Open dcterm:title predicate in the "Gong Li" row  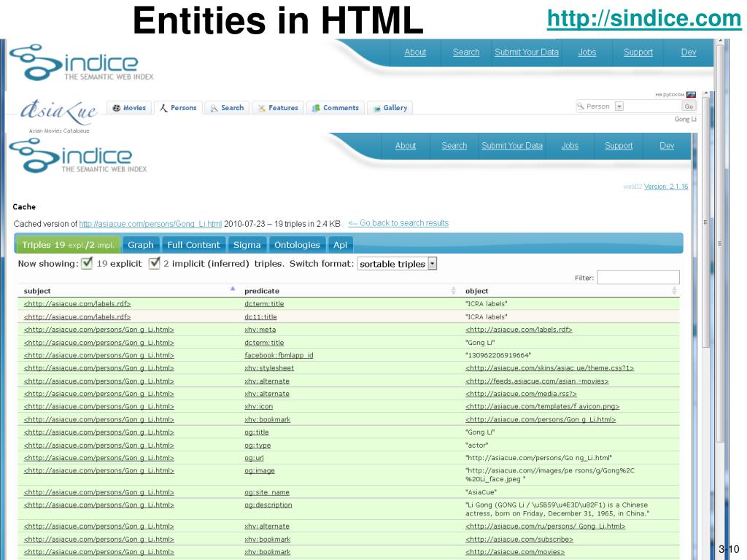(264, 343)
